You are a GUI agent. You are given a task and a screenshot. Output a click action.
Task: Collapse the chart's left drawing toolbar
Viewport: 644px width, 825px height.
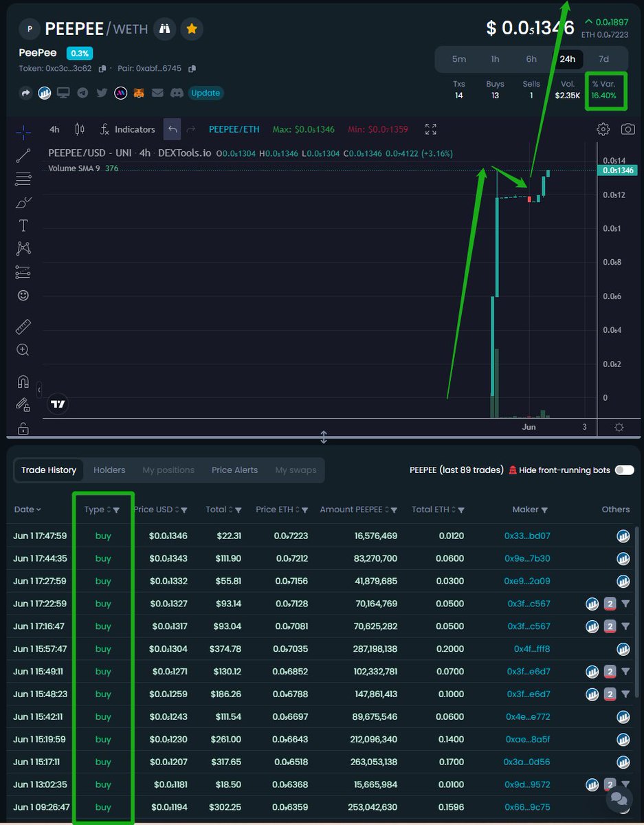click(39, 390)
